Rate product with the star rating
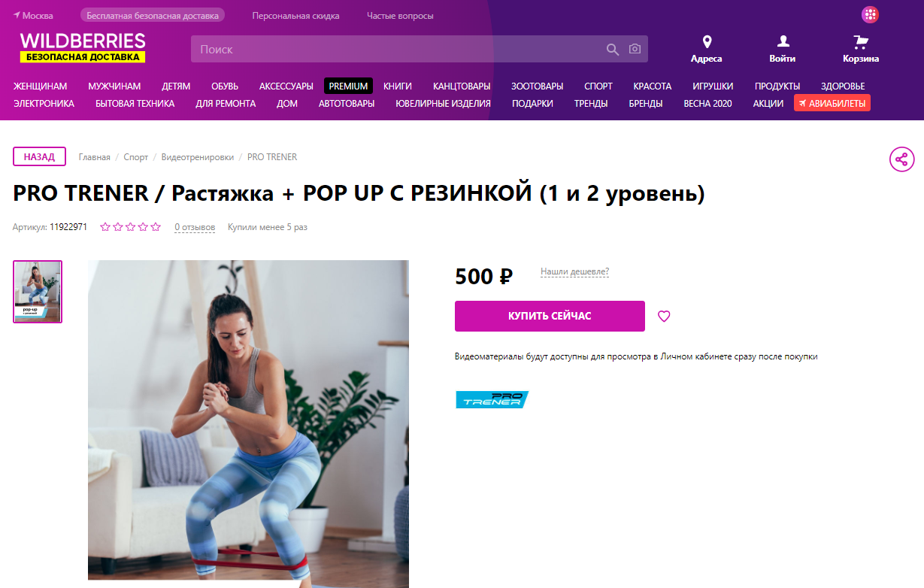 click(x=131, y=227)
